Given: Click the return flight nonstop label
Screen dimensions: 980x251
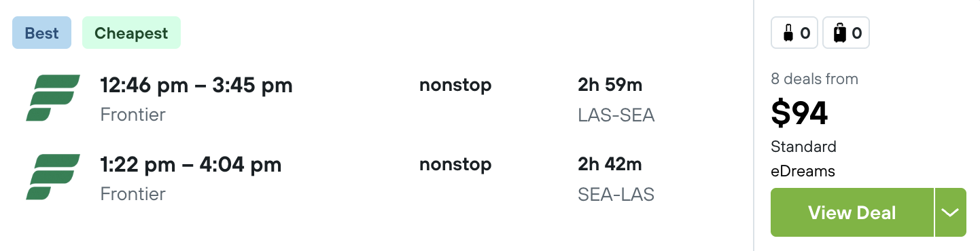Looking at the screenshot, I should click(x=455, y=165).
